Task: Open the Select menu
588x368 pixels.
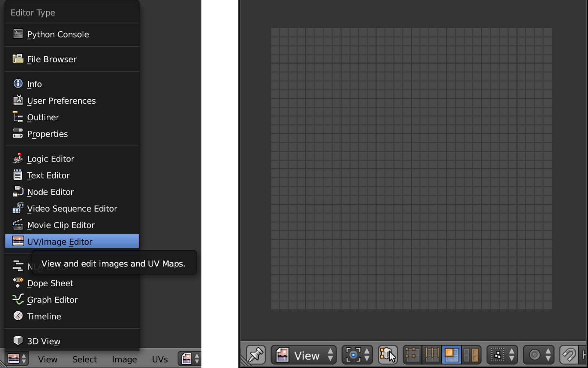Action: point(85,359)
